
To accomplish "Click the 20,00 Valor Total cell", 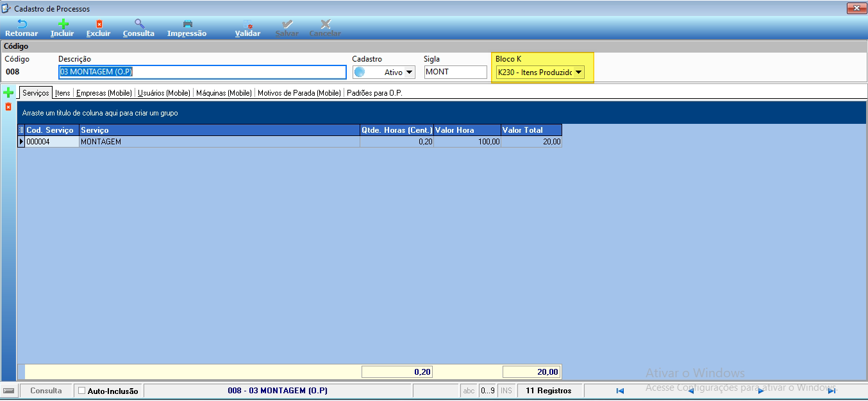I will (531, 142).
